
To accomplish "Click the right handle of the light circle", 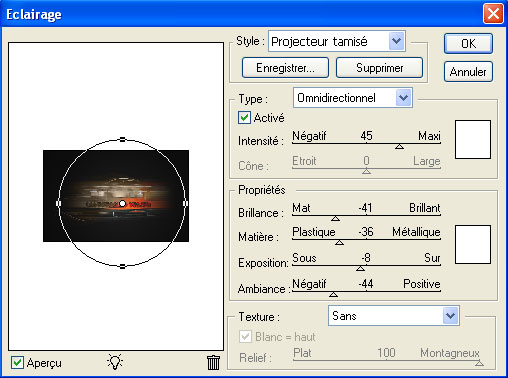I will (x=186, y=203).
